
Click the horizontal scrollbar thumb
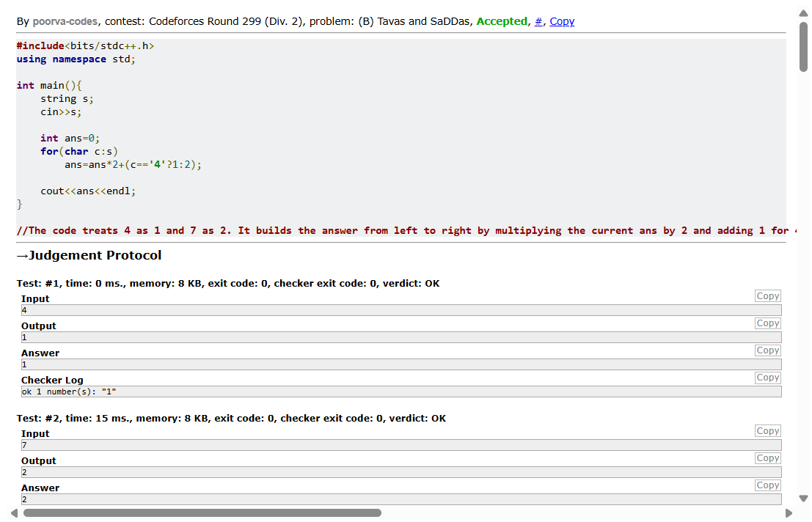coord(202,513)
